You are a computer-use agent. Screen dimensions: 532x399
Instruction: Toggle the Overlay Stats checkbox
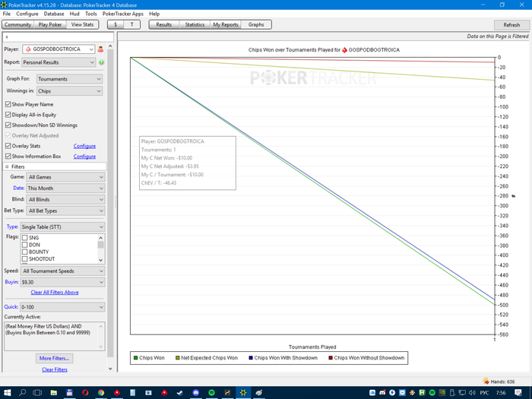coord(8,146)
